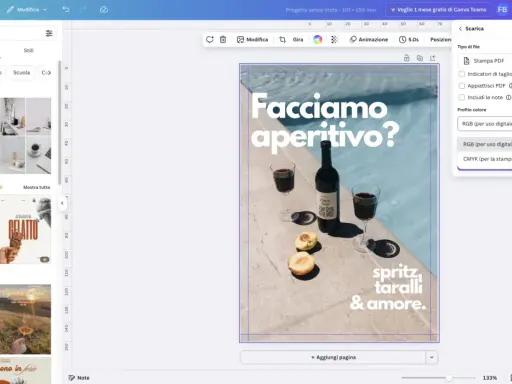This screenshot has height=384, width=512.
Task: Click the wine bottle in the photo
Action: [327, 187]
